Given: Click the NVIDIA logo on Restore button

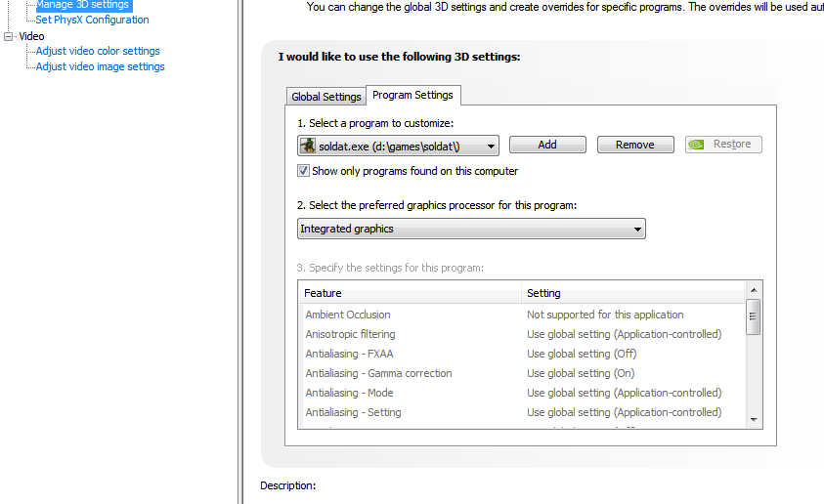Looking at the screenshot, I should (696, 145).
